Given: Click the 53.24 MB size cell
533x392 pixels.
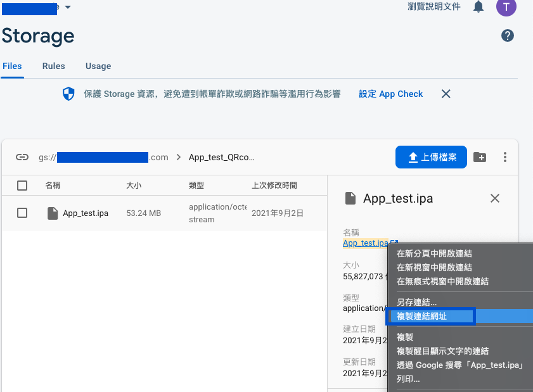Looking at the screenshot, I should click(144, 213).
